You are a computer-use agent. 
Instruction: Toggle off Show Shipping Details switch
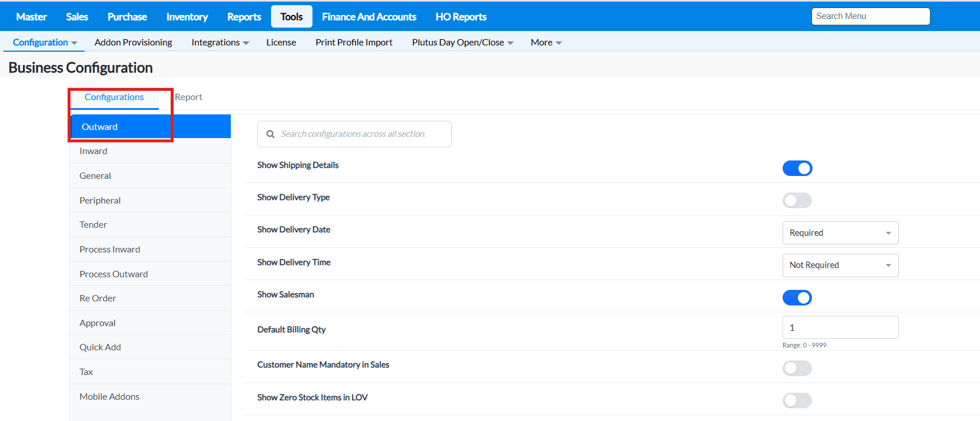797,169
